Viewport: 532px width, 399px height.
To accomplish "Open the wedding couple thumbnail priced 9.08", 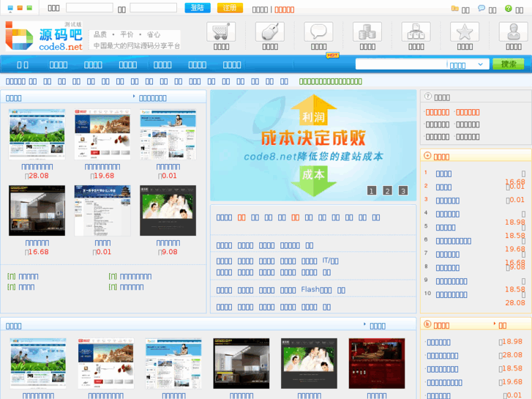I will [168, 211].
